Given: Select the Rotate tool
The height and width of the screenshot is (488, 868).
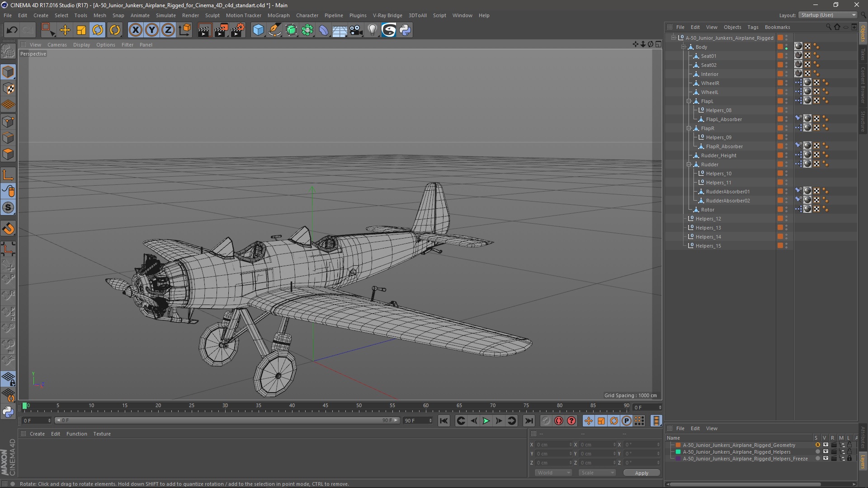Looking at the screenshot, I should click(x=98, y=30).
